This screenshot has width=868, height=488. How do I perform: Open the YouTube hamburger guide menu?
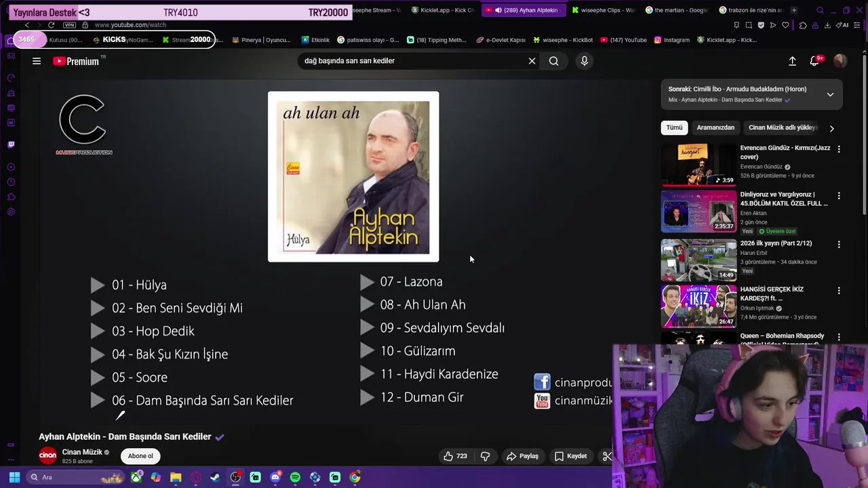pyautogui.click(x=37, y=61)
